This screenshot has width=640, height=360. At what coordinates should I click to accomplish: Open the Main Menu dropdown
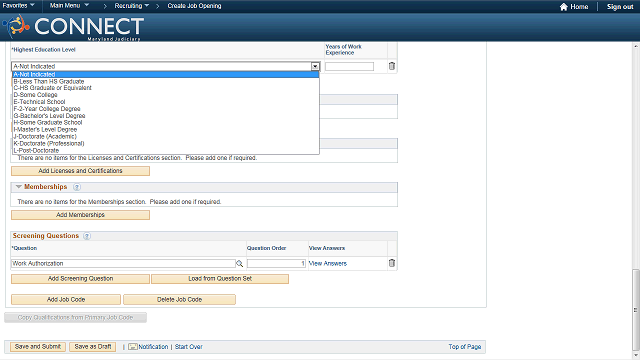[69, 5]
